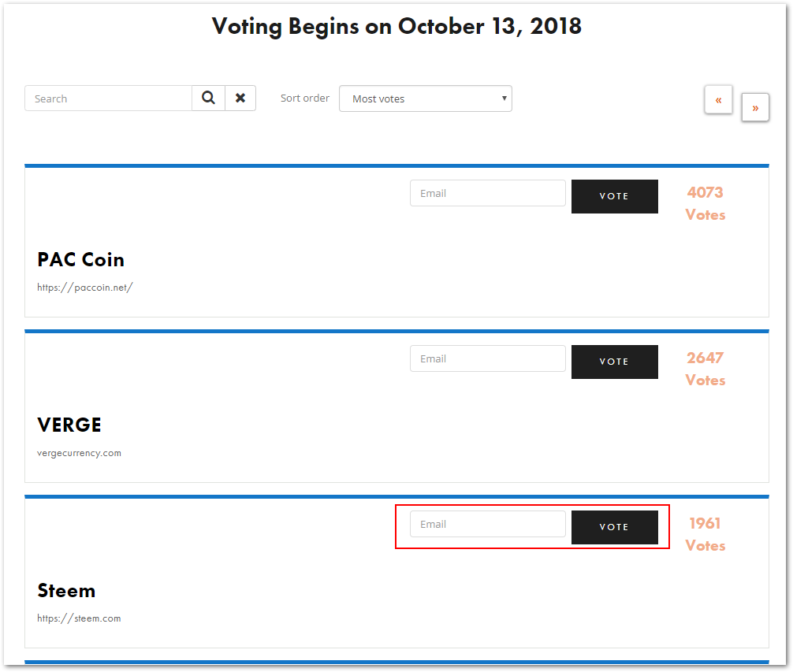
Task: Open the steem.com link
Action: [79, 618]
